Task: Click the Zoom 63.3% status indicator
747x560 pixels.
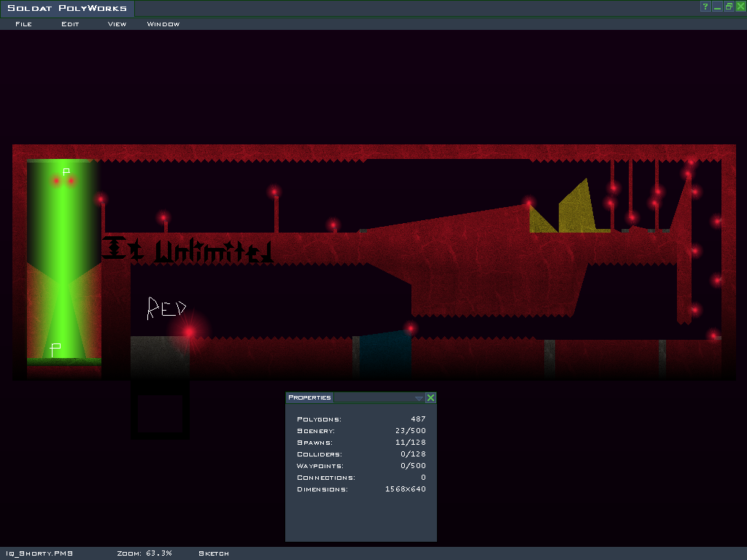Action: (144, 553)
